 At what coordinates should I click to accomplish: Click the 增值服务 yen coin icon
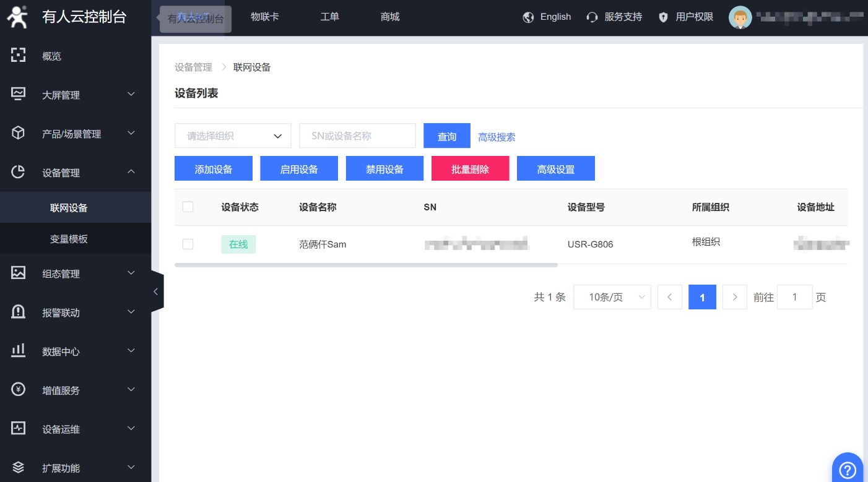19,390
